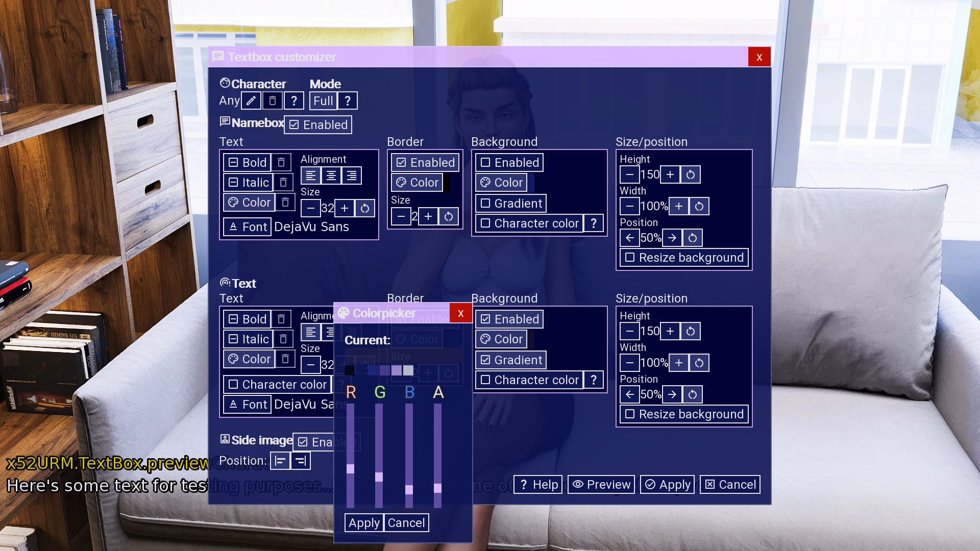Toggle Namebox Background Character color checkbox

pyautogui.click(x=529, y=223)
